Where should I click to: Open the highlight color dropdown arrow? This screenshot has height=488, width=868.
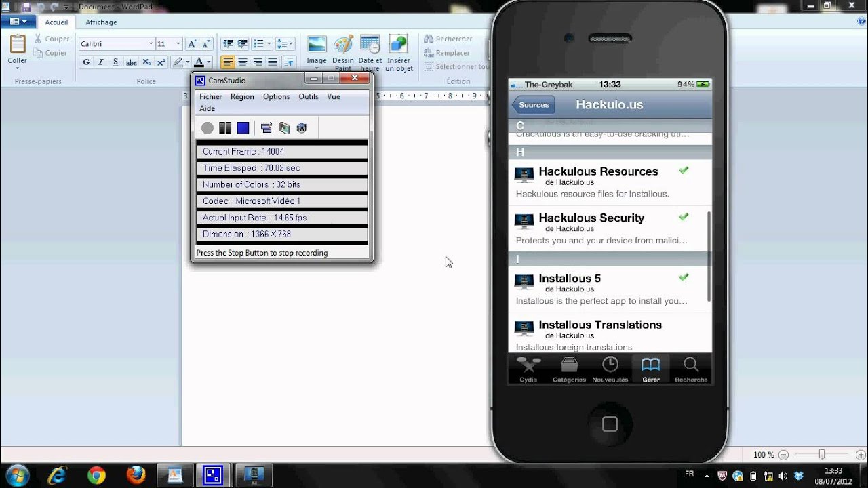[188, 62]
